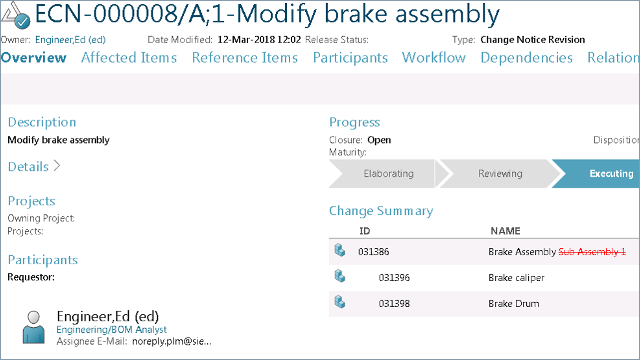
Task: Click the part icon for Brake Drum row
Action: click(x=340, y=302)
